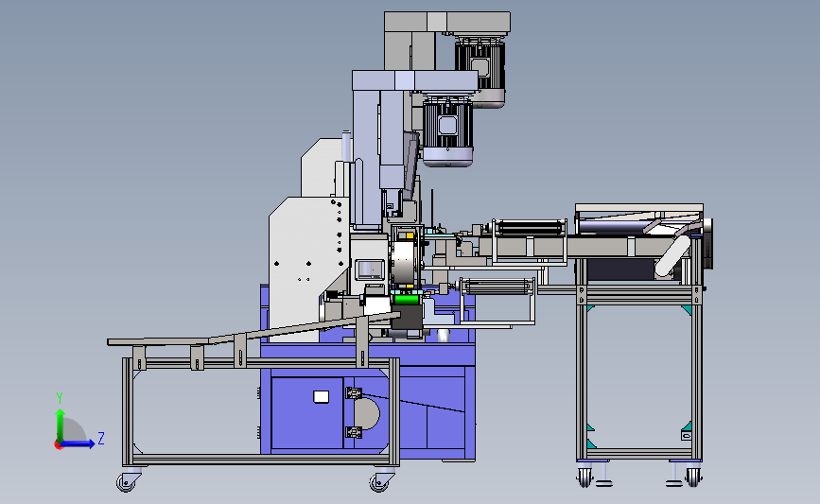The image size is (820, 504).
Task: Select the Z axis label
Action: tap(101, 438)
